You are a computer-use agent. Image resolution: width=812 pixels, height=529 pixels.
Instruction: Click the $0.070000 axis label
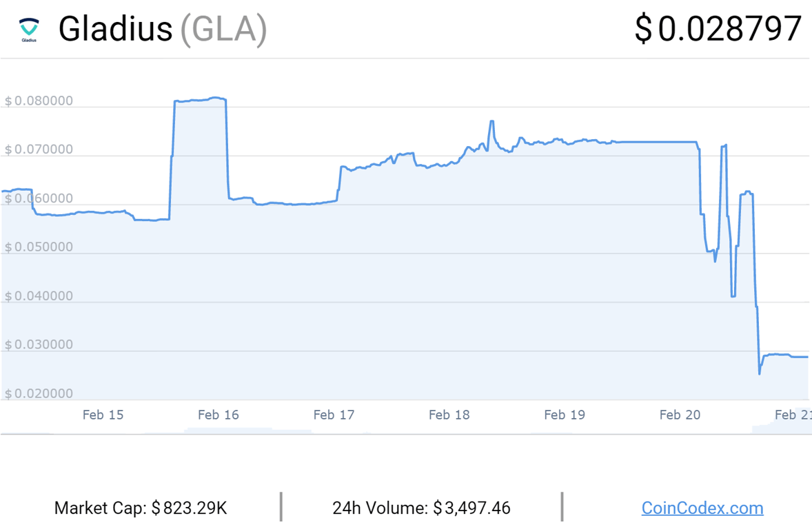tap(39, 150)
